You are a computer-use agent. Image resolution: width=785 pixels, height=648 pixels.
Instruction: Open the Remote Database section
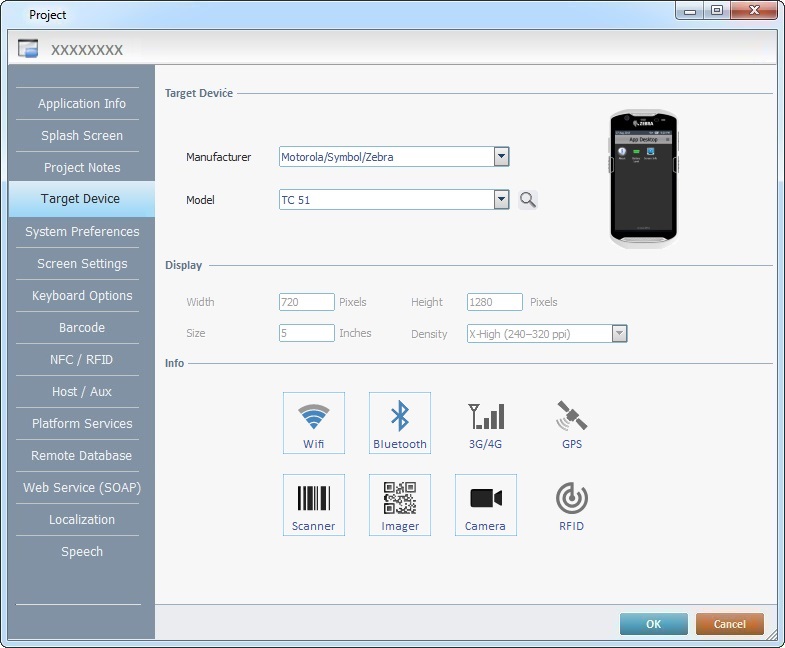[82, 456]
